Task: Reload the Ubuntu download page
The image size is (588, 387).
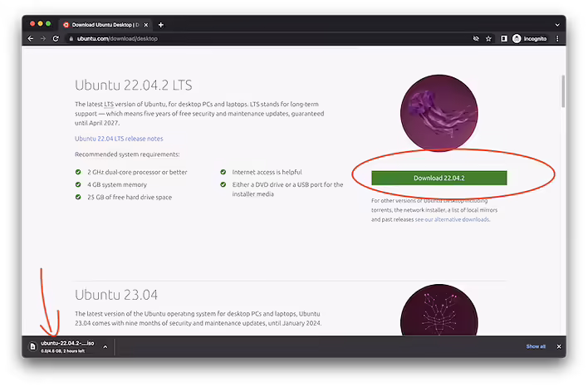Action: [x=56, y=39]
